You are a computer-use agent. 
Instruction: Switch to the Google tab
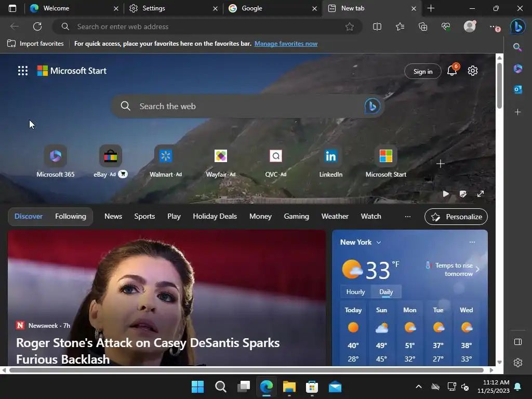pyautogui.click(x=272, y=8)
